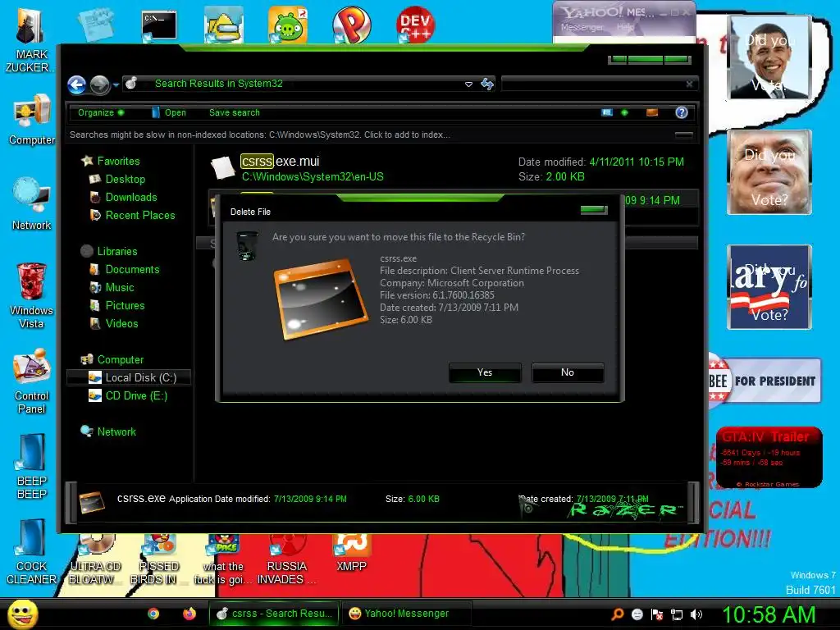Select the csrss.exe.mui search result

click(x=453, y=169)
